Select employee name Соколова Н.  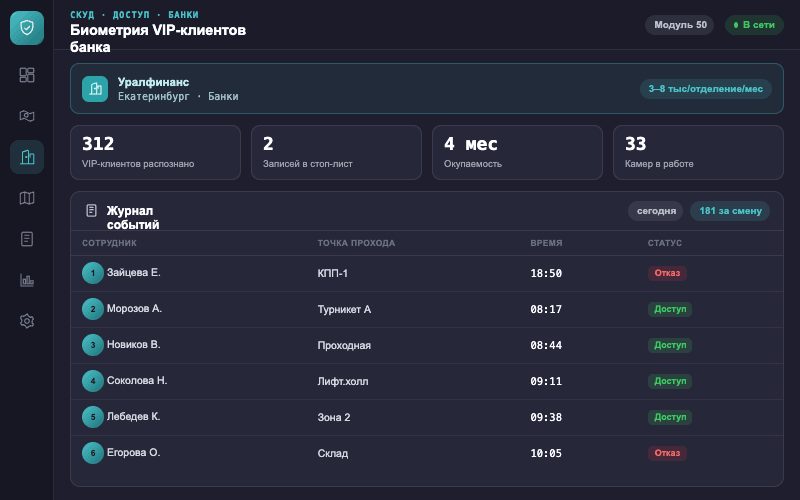point(137,381)
